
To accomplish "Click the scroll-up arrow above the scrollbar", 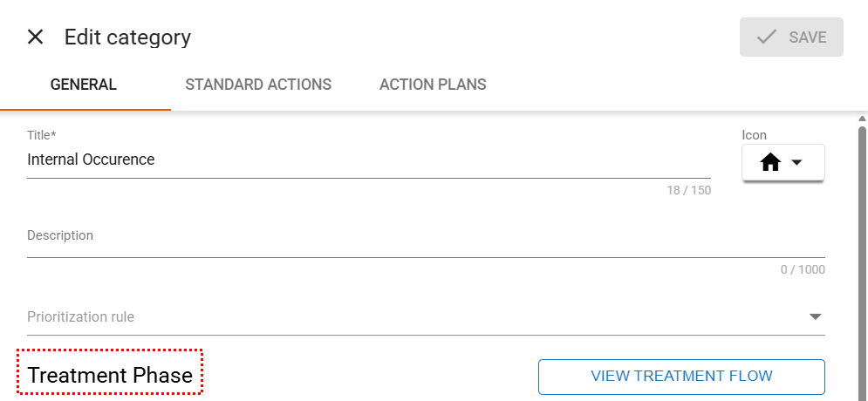I will click(862, 119).
